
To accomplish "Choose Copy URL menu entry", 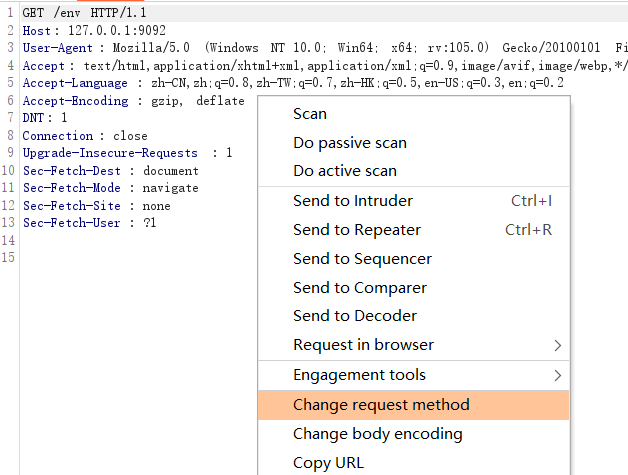I will click(x=413, y=463).
